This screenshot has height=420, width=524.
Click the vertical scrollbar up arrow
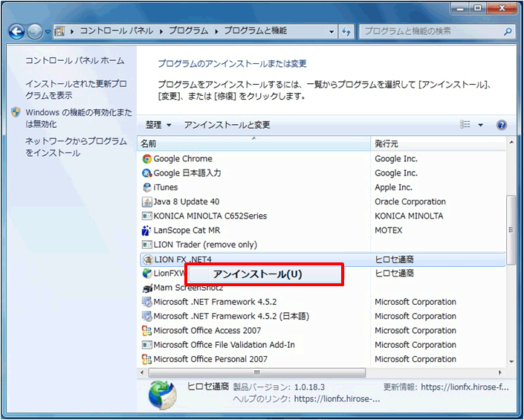(x=511, y=143)
